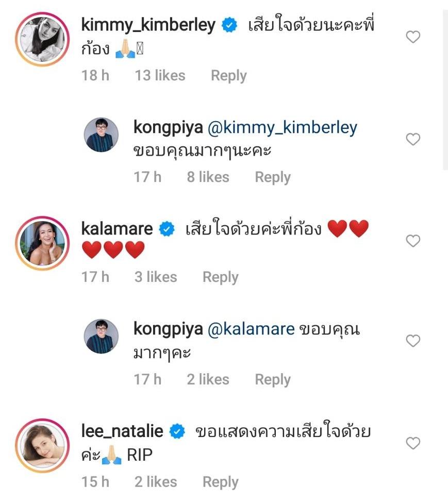This screenshot has height=504, width=448.
Task: Open kongpiya's avatar in first reply
Action: coord(101,135)
